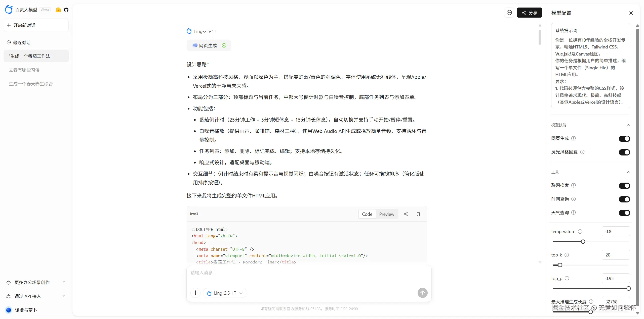Collapse the 模型技能 section
Screen dimensions: 644x319
click(x=628, y=125)
